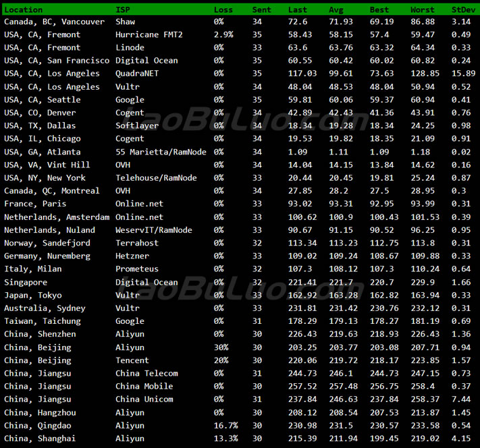Click the 199.45 best value for Shanghai
This screenshot has height=448, width=480.
coord(384,439)
